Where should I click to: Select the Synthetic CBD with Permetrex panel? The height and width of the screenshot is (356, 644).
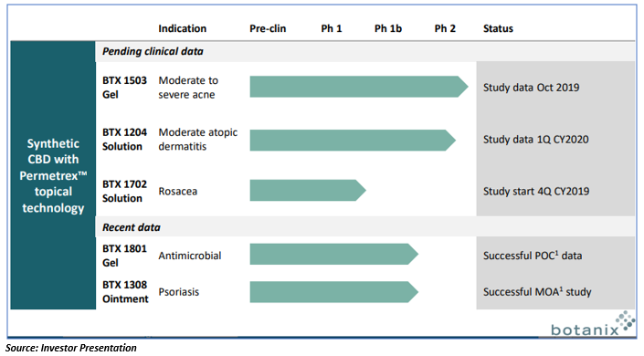coord(53,175)
